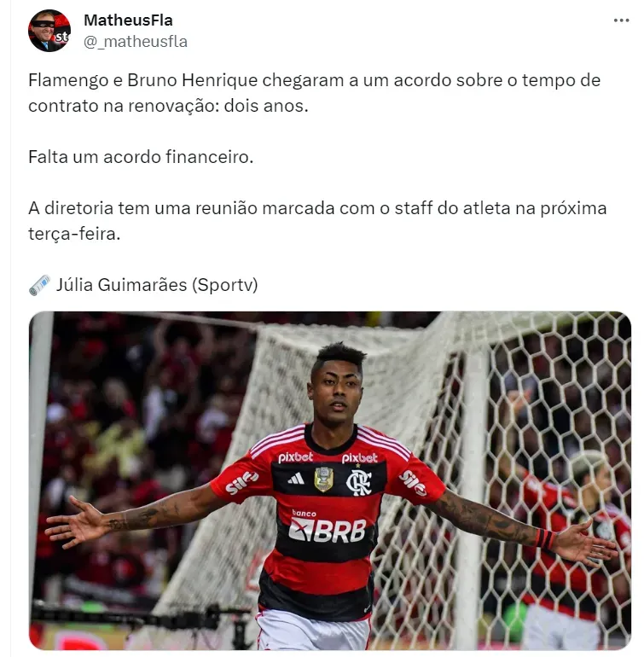The width and height of the screenshot is (644, 657).
Task: Click MatheusFla's profile avatar
Action: pyautogui.click(x=49, y=31)
